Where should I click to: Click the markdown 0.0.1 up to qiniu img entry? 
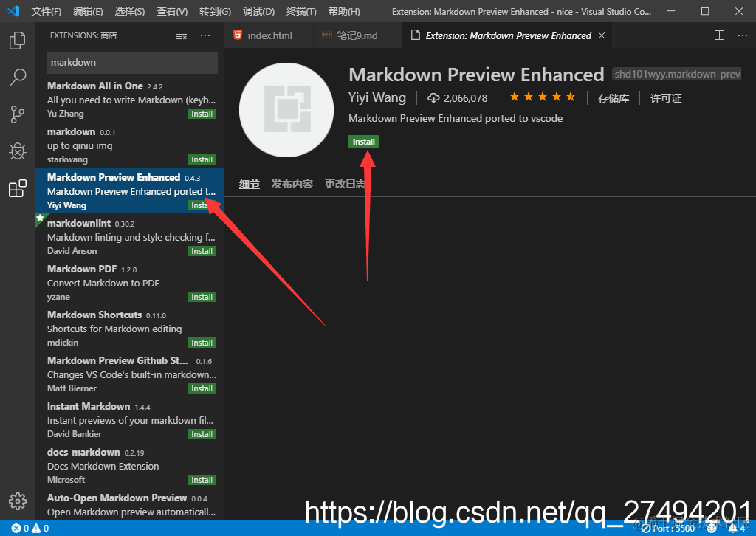click(130, 145)
